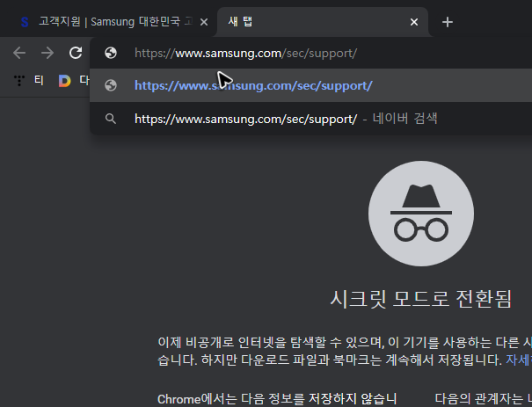Go back with the back arrow
The image size is (532, 407).
pos(19,53)
